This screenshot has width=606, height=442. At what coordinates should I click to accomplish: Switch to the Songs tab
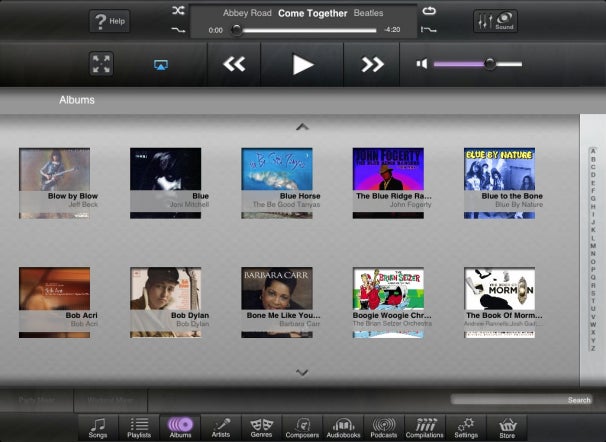point(98,428)
